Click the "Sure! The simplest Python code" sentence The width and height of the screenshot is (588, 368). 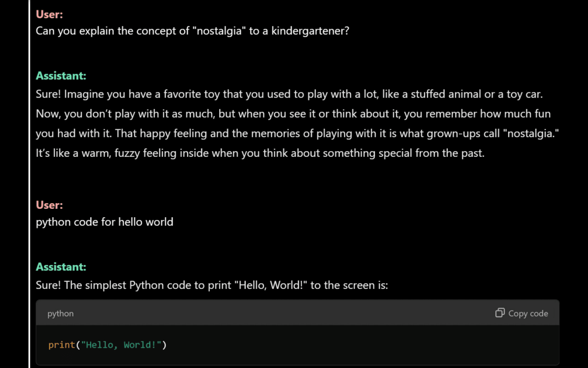pyautogui.click(x=212, y=285)
